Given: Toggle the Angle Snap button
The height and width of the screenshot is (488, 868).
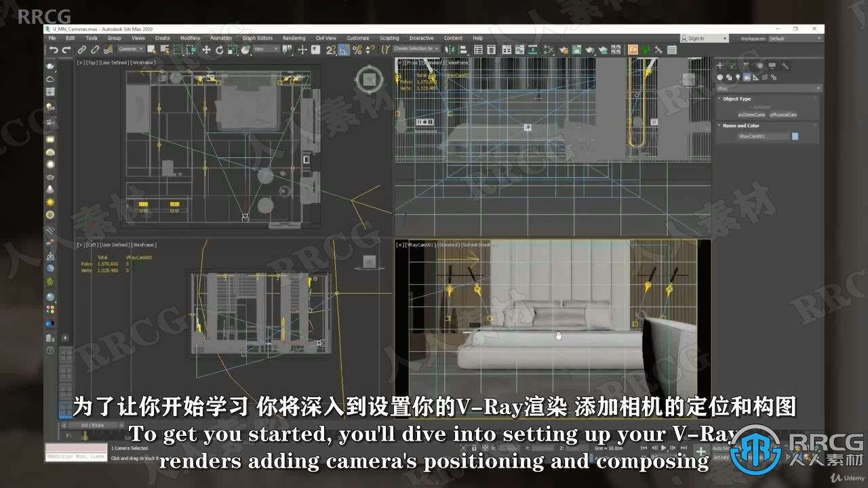Looking at the screenshot, I should (344, 49).
